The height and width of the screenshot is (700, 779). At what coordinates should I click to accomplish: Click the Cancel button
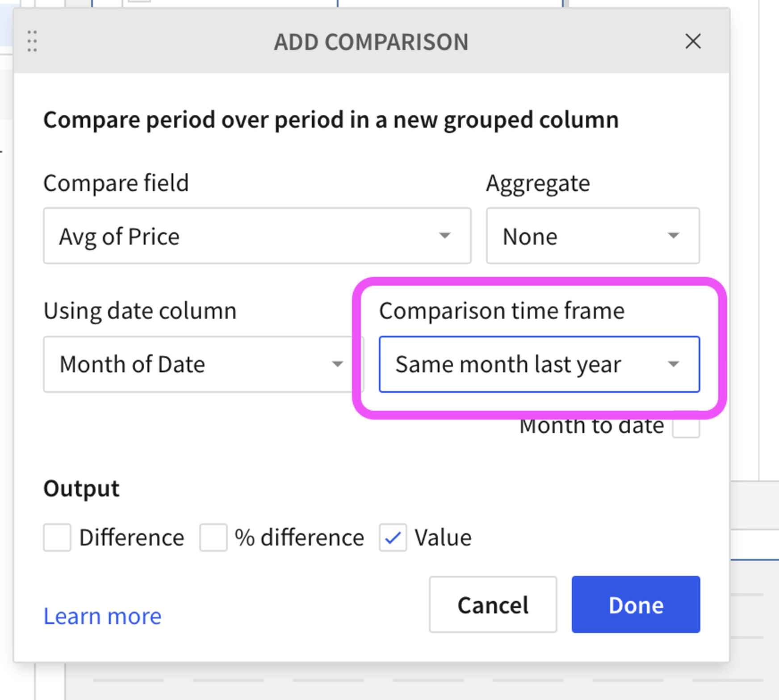[x=492, y=605]
